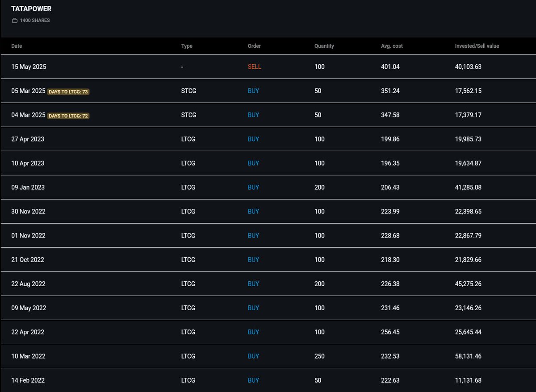Click the quantity 250 cell
536x392 pixels.
(319, 356)
